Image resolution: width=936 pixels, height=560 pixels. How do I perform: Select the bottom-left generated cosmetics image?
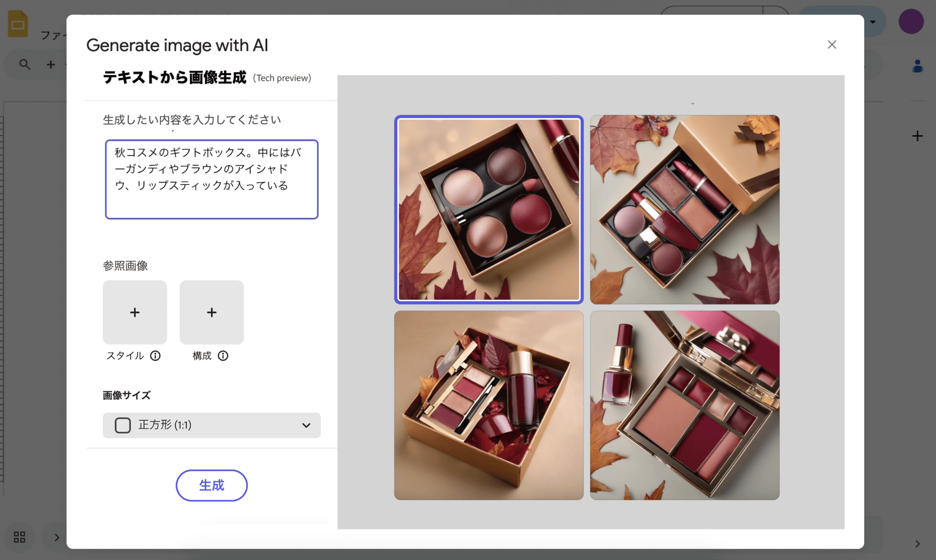(x=488, y=406)
